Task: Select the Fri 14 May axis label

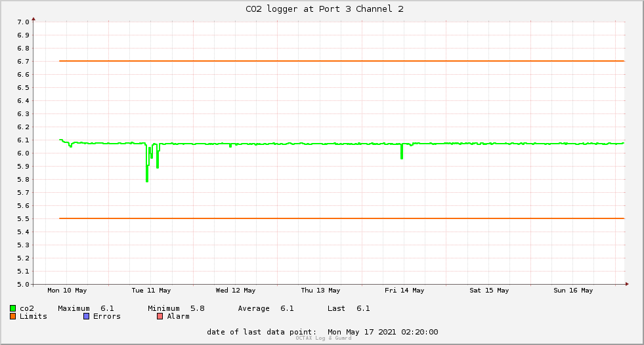Action: pyautogui.click(x=404, y=291)
